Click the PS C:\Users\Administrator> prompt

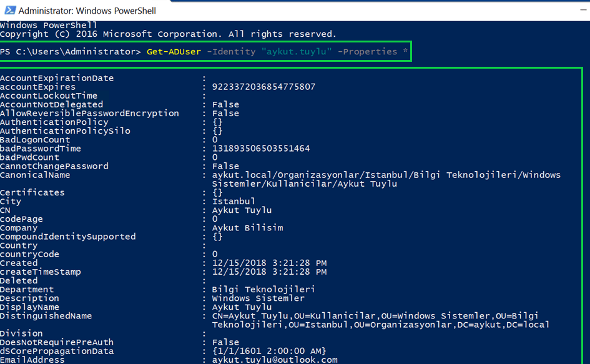click(x=71, y=51)
